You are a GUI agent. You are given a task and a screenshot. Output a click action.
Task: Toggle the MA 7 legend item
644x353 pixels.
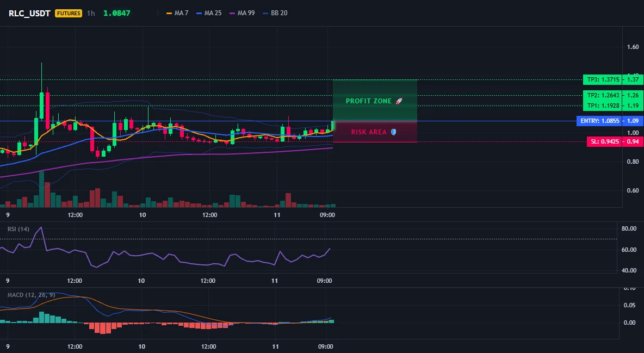pyautogui.click(x=177, y=13)
